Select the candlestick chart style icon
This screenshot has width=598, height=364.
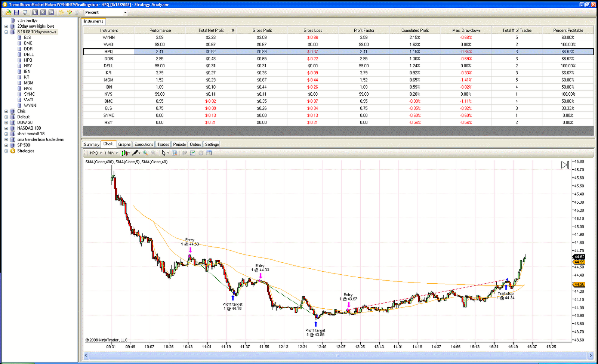coord(125,153)
